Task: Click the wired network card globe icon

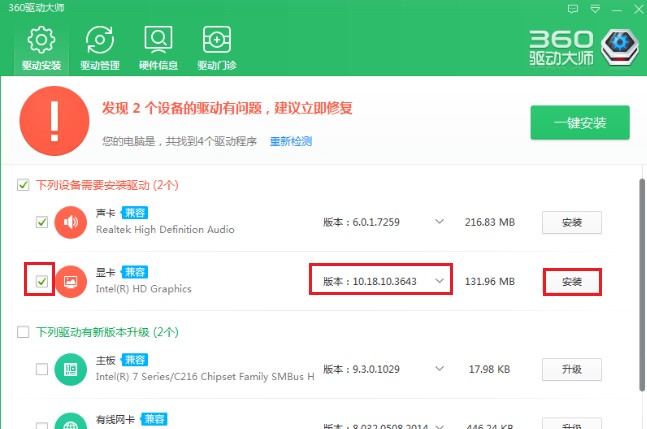Action: (71, 421)
